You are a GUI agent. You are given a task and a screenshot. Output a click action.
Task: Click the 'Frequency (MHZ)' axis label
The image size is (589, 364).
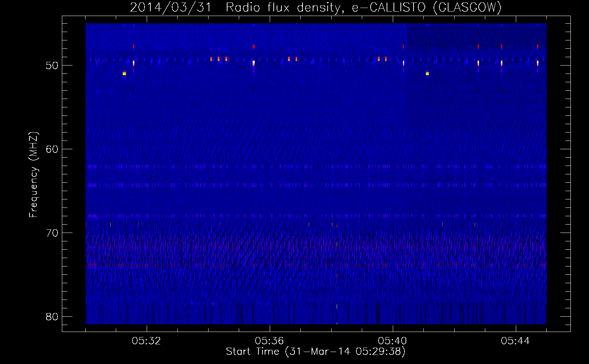click(33, 175)
